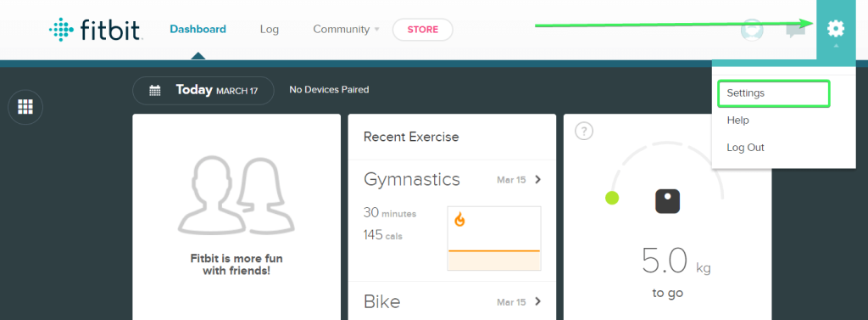Click the calendar icon beside Today
Viewport: 868px width, 320px height.
tap(155, 91)
